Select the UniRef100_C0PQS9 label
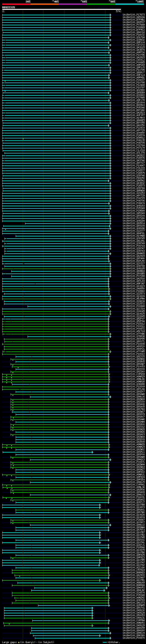The width and height of the screenshot is (146, 644). [x=134, y=374]
